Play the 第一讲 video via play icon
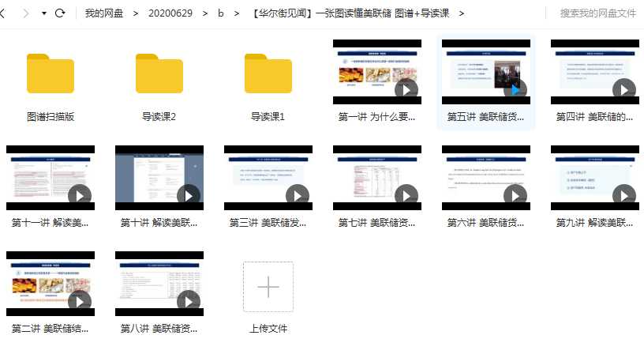Screen dimensions: 644x339 (x=406, y=89)
